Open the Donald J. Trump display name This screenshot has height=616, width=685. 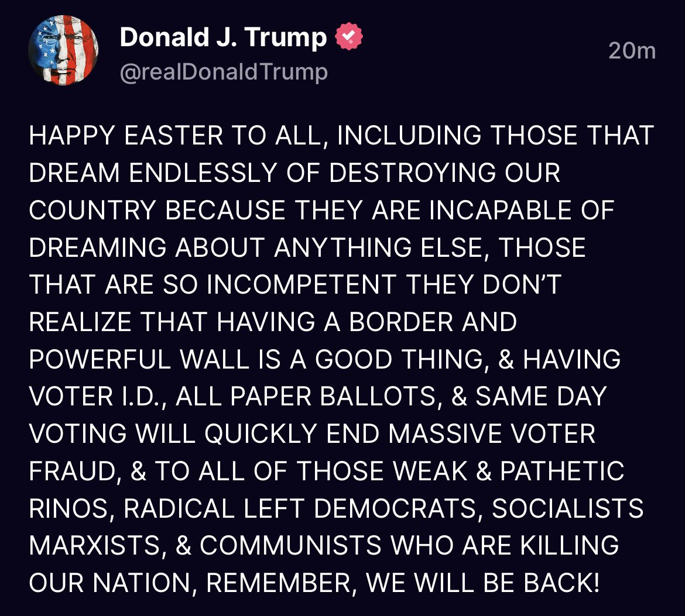(x=223, y=37)
